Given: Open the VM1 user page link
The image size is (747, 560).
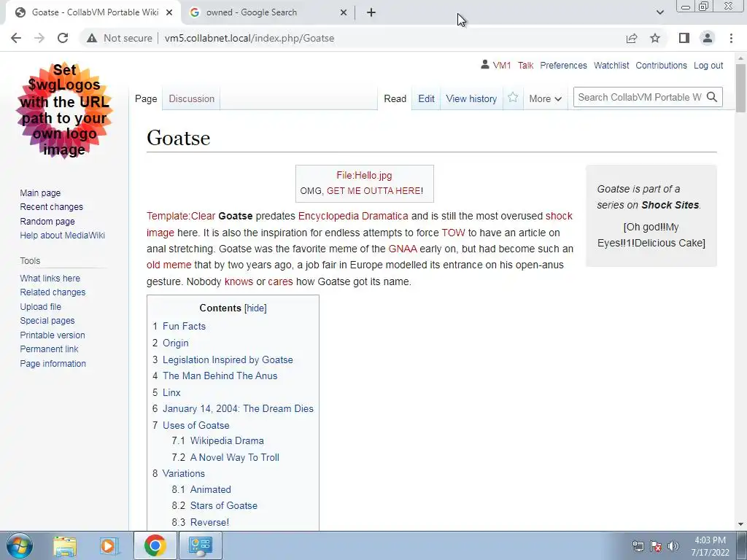Looking at the screenshot, I should coord(502,65).
